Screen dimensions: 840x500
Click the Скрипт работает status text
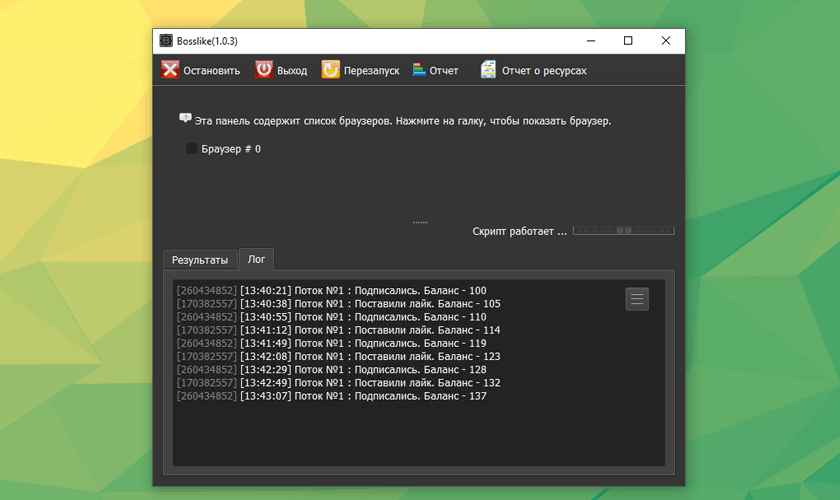point(519,232)
